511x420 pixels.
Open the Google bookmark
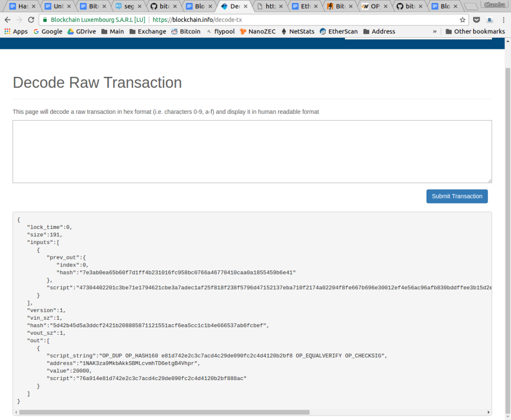[48, 31]
